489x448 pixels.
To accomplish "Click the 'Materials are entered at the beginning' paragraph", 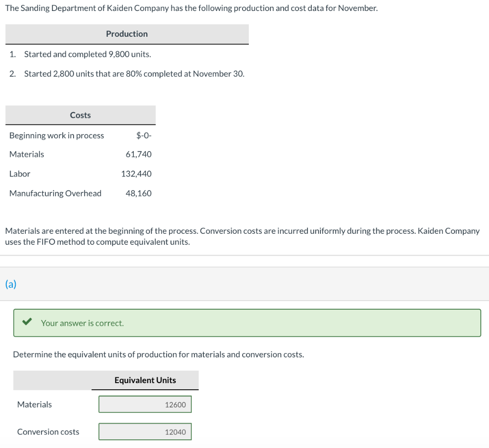I will [x=242, y=237].
